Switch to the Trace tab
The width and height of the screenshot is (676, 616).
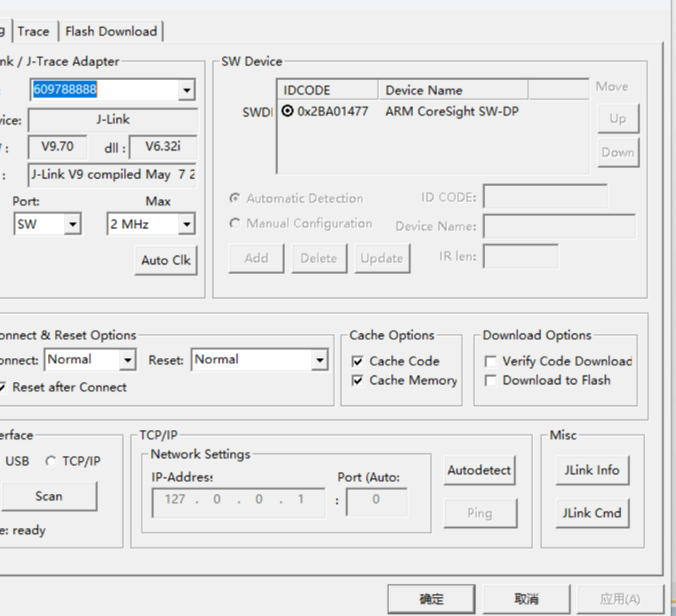point(34,31)
